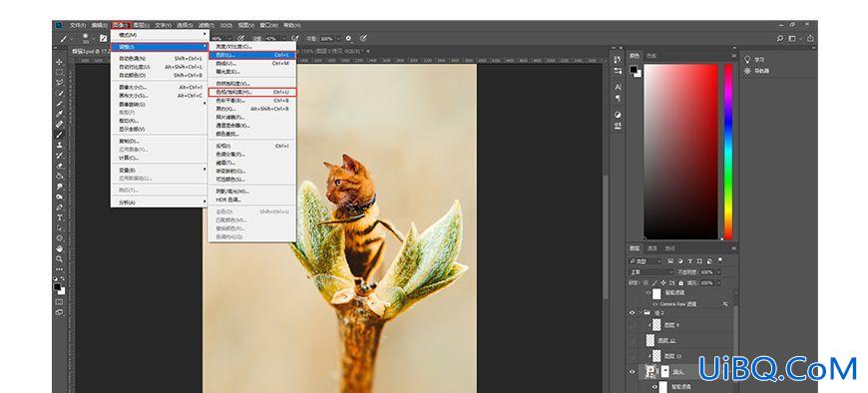The image size is (868, 393).
Task: Select the Brush tool in the toolbar
Action: (59, 135)
